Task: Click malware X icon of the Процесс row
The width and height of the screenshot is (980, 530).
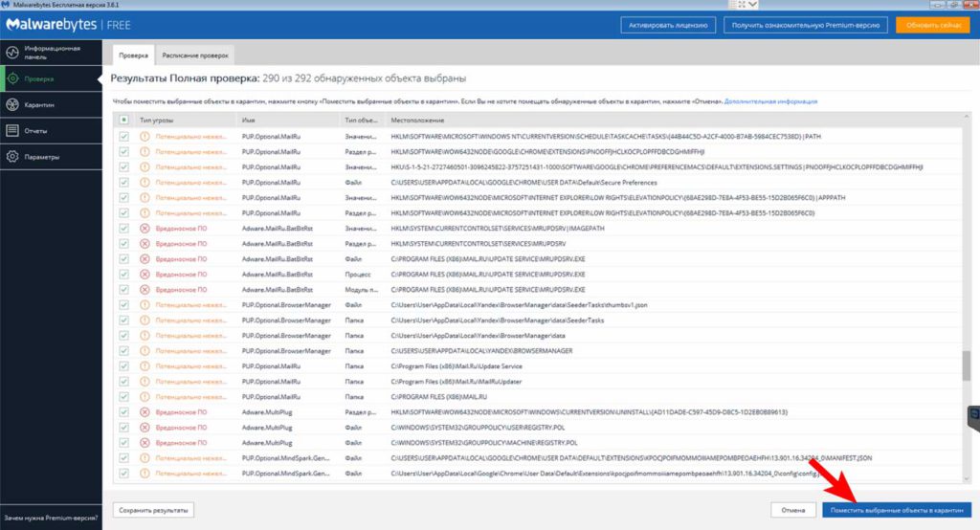Action: (145, 275)
